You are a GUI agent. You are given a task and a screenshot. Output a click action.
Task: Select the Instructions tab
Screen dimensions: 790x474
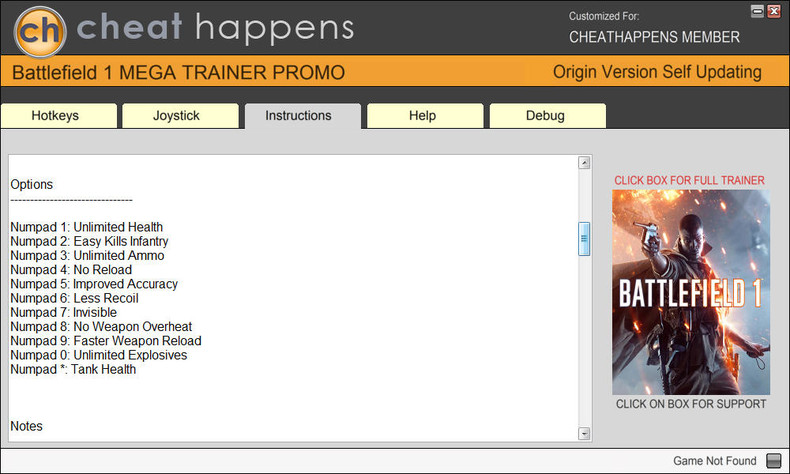[x=298, y=116]
